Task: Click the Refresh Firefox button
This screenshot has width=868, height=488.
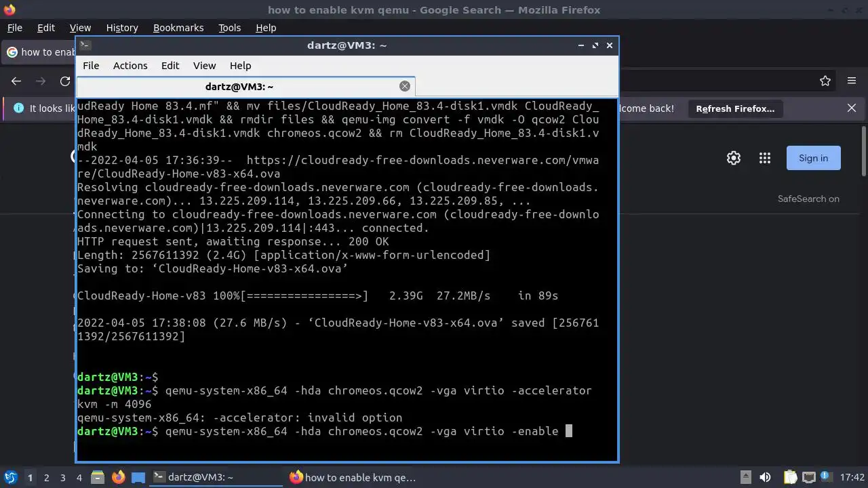Action: tap(735, 108)
